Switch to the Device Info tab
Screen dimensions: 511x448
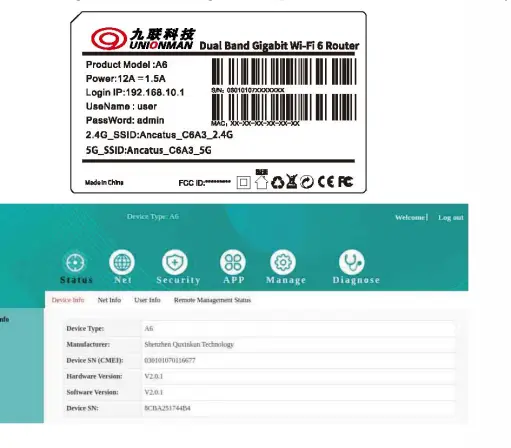click(68, 300)
